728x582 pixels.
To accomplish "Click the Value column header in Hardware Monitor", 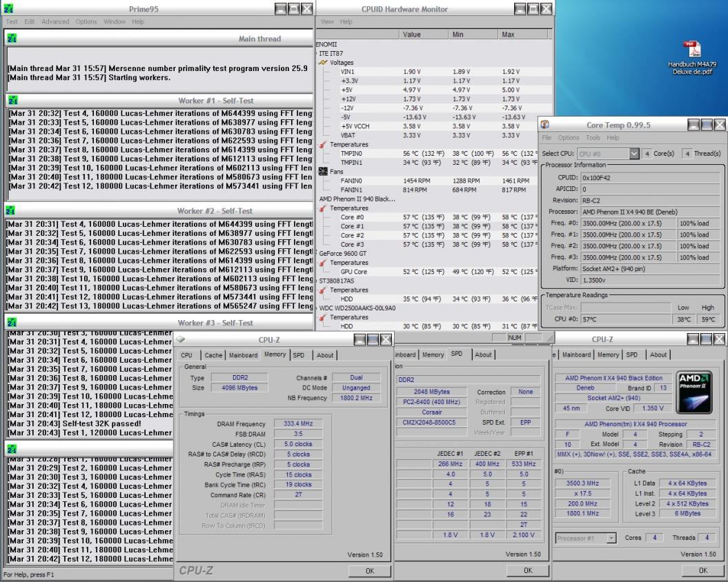I will [x=424, y=34].
